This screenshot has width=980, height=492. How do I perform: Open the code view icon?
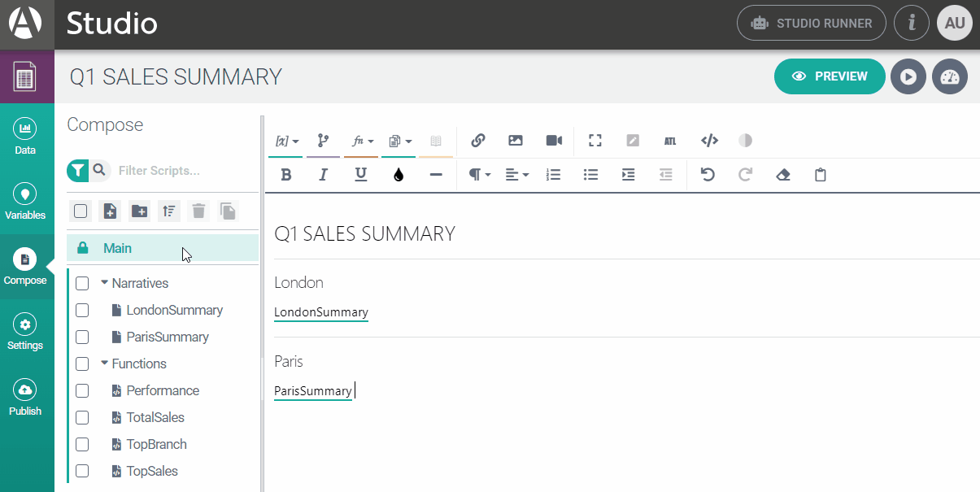(709, 141)
